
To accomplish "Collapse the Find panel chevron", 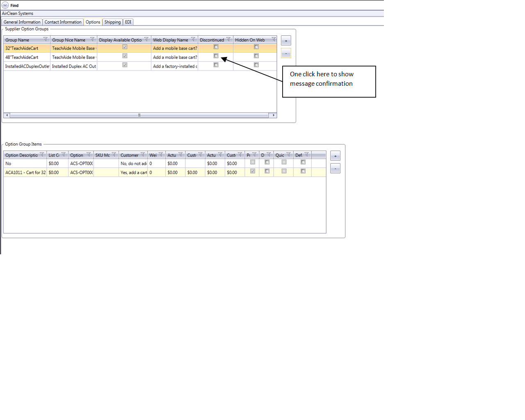I will click(x=5, y=5).
